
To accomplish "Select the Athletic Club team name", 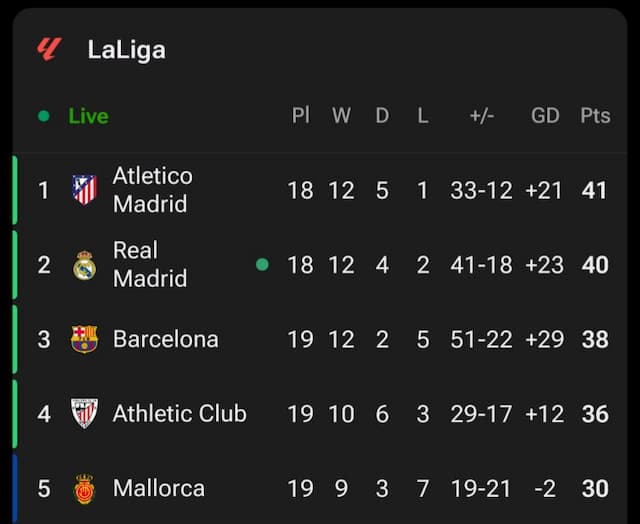I will pyautogui.click(x=180, y=413).
